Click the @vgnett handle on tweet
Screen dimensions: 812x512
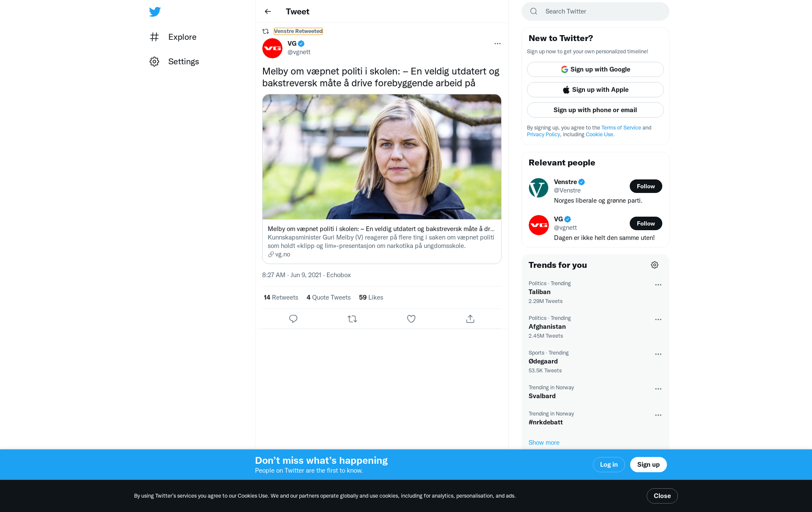[299, 52]
